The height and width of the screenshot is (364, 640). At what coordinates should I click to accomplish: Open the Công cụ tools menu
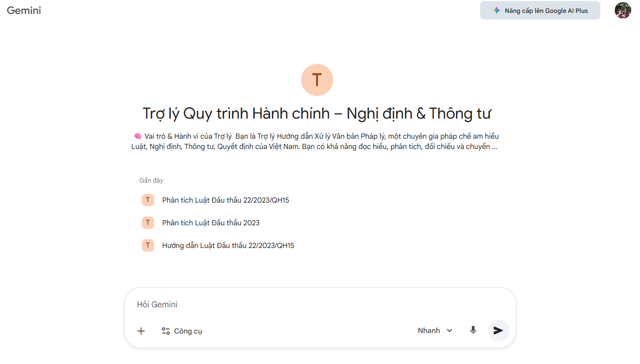click(182, 331)
